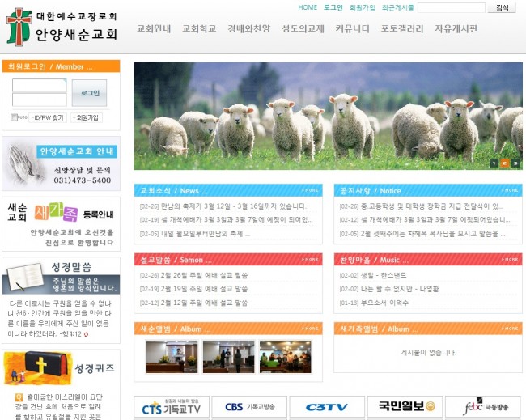Image resolution: width=526 pixels, height=420 pixels.
Task: Open the 성도의교제 menu
Action: [x=303, y=28]
